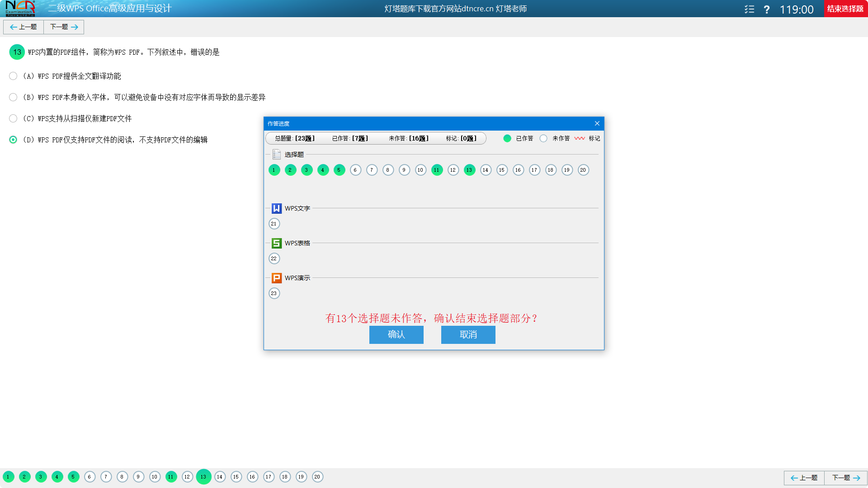The height and width of the screenshot is (488, 868).
Task: Click the WPS文字 section icon
Action: pyautogui.click(x=277, y=208)
